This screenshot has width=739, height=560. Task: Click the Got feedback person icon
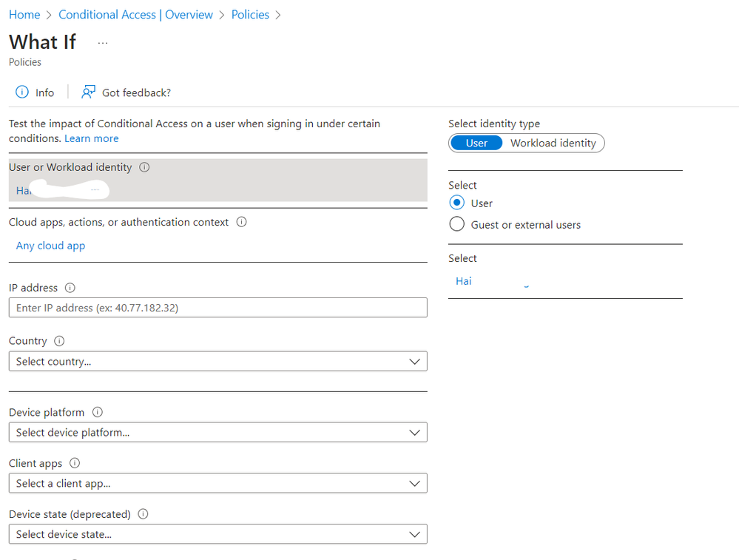pos(88,92)
